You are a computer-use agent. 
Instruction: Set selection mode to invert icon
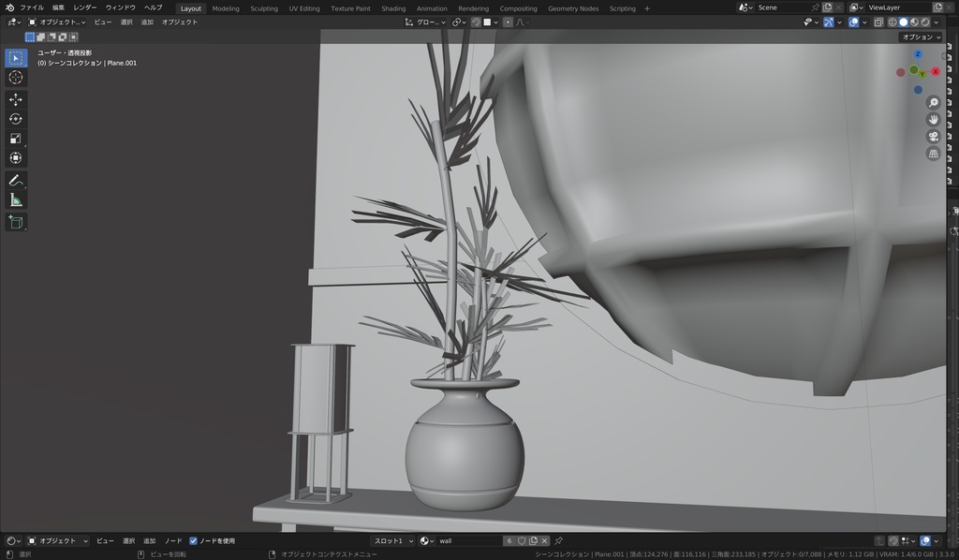(63, 37)
